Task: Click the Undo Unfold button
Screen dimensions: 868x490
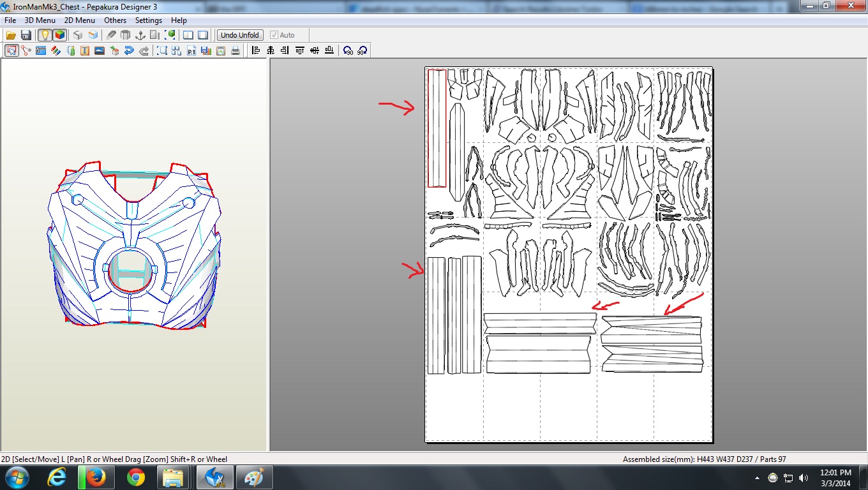Action: 240,35
